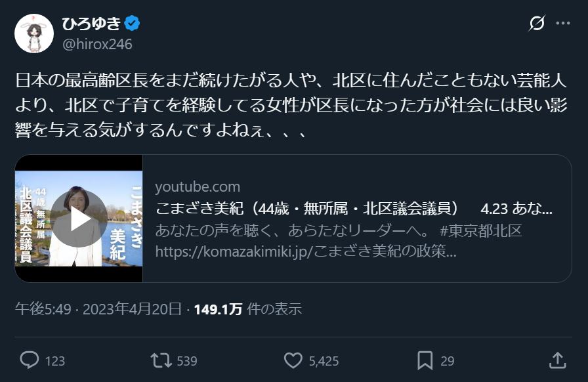Like the post with the heart icon

tap(293, 360)
